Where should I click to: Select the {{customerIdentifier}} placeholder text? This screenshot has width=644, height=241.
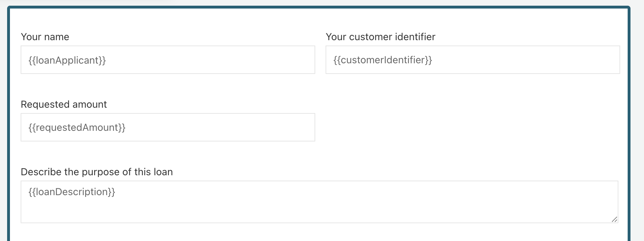383,60
